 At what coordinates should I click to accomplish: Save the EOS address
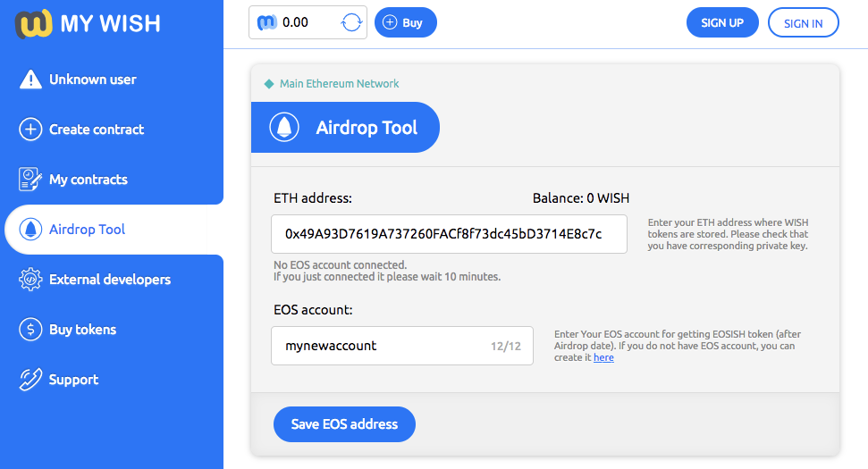pos(344,424)
